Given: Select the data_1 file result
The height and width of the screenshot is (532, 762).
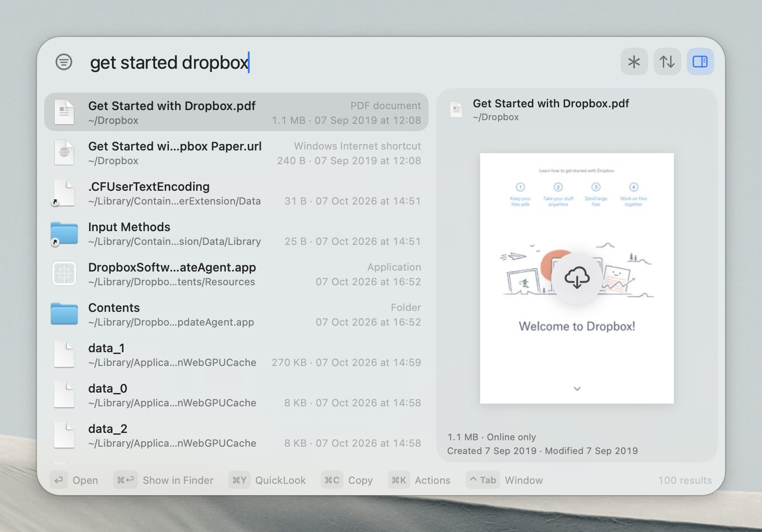Looking at the screenshot, I should coord(236,355).
